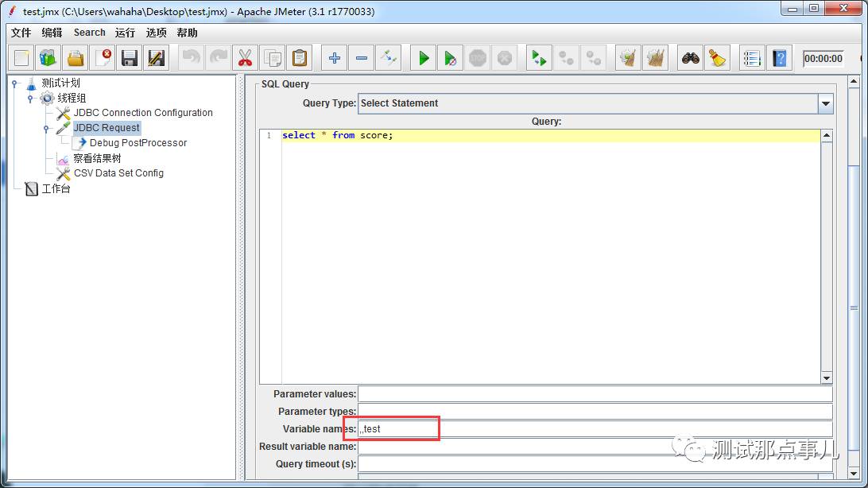This screenshot has width=868, height=488.
Task: Click the Variable names field
Action: [595, 429]
